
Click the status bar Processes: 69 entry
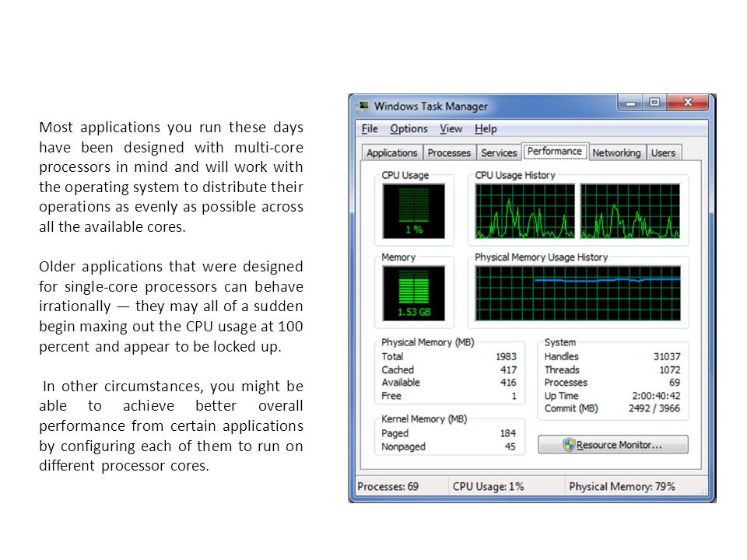pyautogui.click(x=388, y=487)
